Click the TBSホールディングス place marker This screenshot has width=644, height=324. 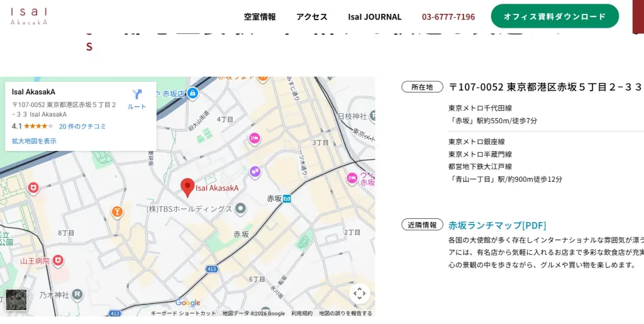(x=241, y=209)
